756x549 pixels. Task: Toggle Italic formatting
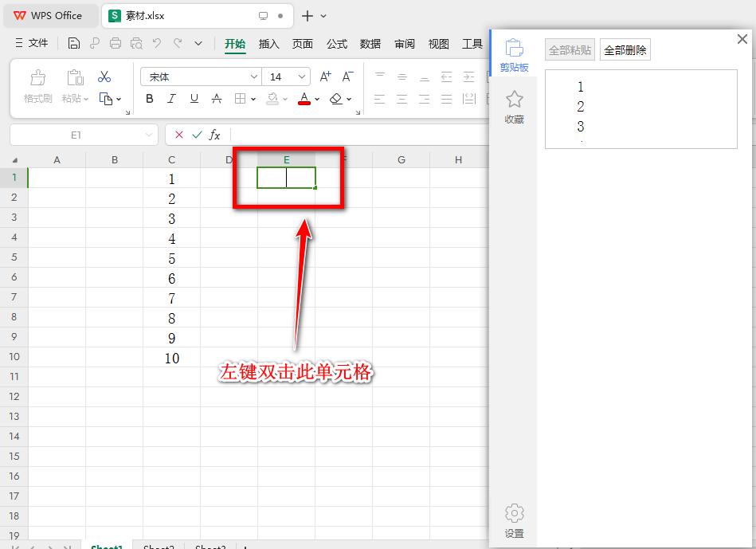tap(171, 99)
